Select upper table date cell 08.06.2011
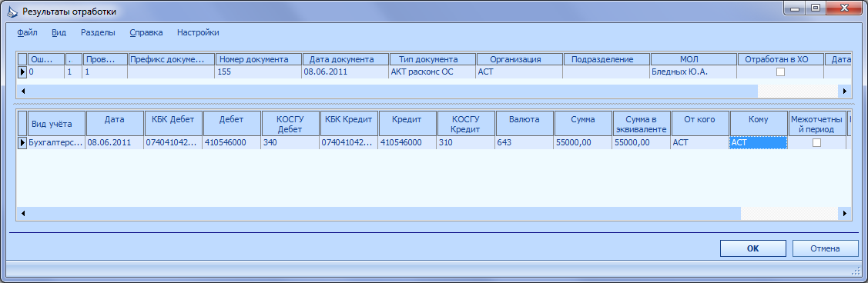The width and height of the screenshot is (868, 283). coord(345,72)
